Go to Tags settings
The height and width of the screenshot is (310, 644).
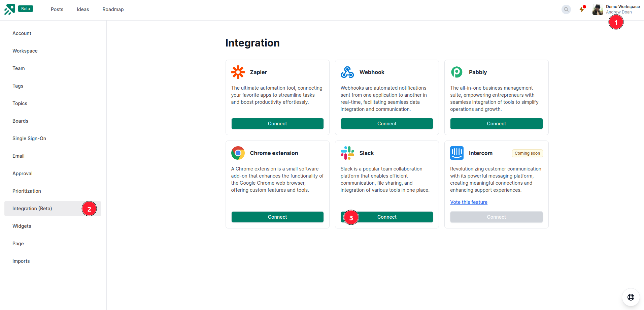53,86
